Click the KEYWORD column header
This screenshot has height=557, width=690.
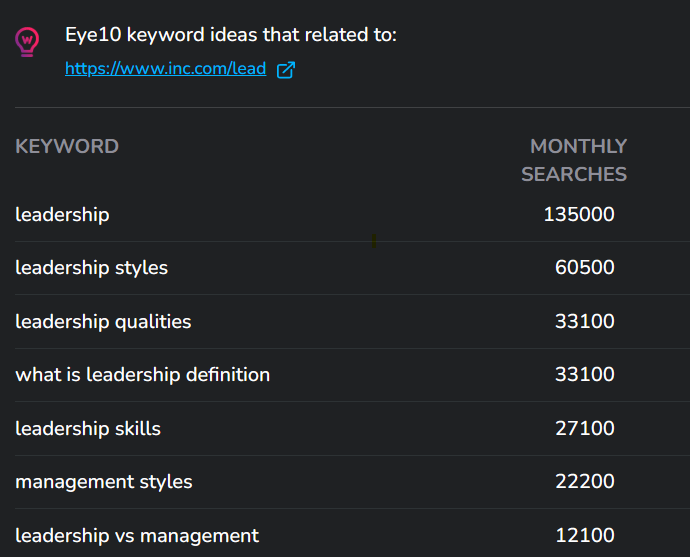tap(67, 147)
